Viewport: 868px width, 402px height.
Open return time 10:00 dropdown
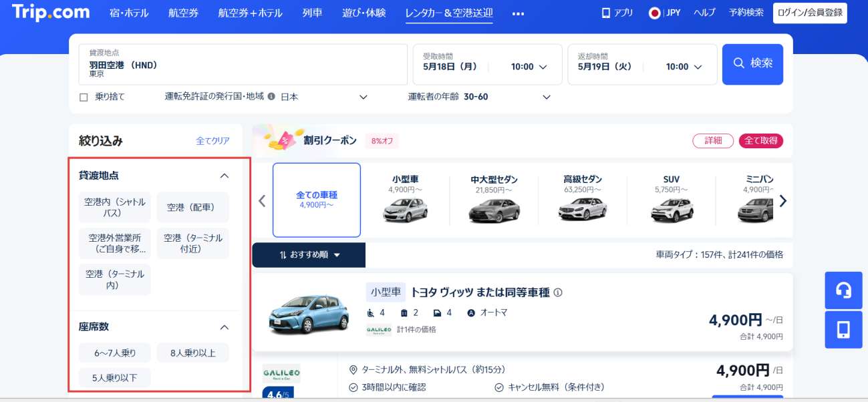[684, 67]
